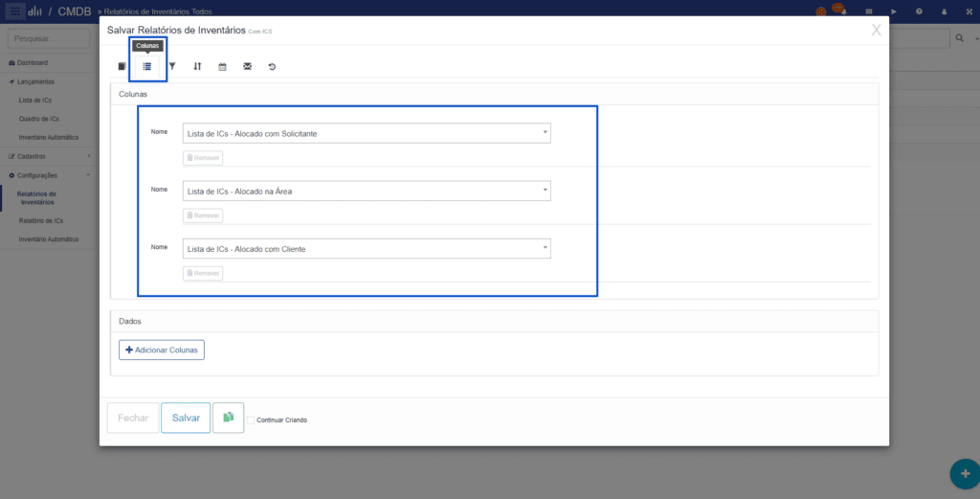Click the edit icon beside Cadastros
Image resolution: width=980 pixels, height=499 pixels.
coord(11,156)
